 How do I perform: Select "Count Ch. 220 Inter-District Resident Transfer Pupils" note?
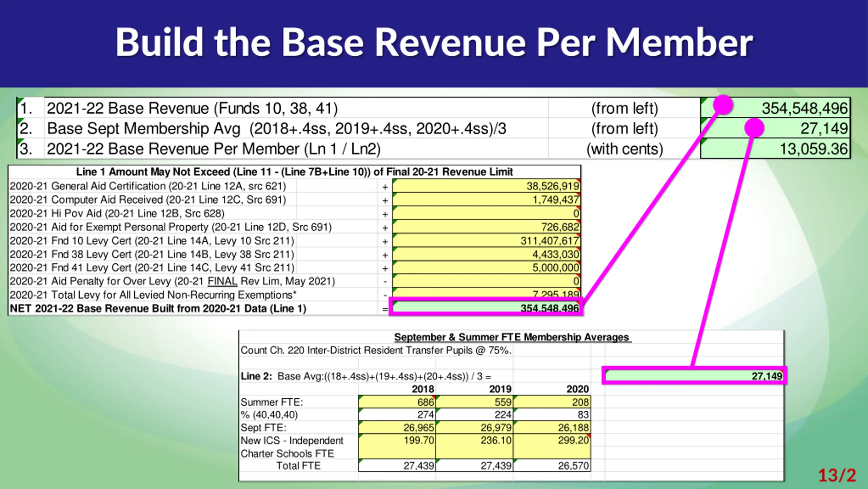pyautogui.click(x=376, y=350)
